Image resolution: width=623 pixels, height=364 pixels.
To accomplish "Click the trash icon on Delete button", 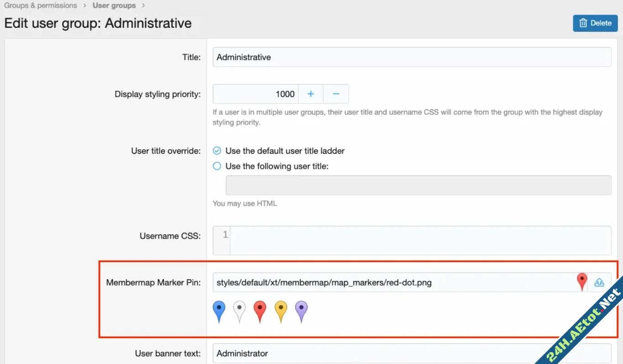I will (583, 23).
